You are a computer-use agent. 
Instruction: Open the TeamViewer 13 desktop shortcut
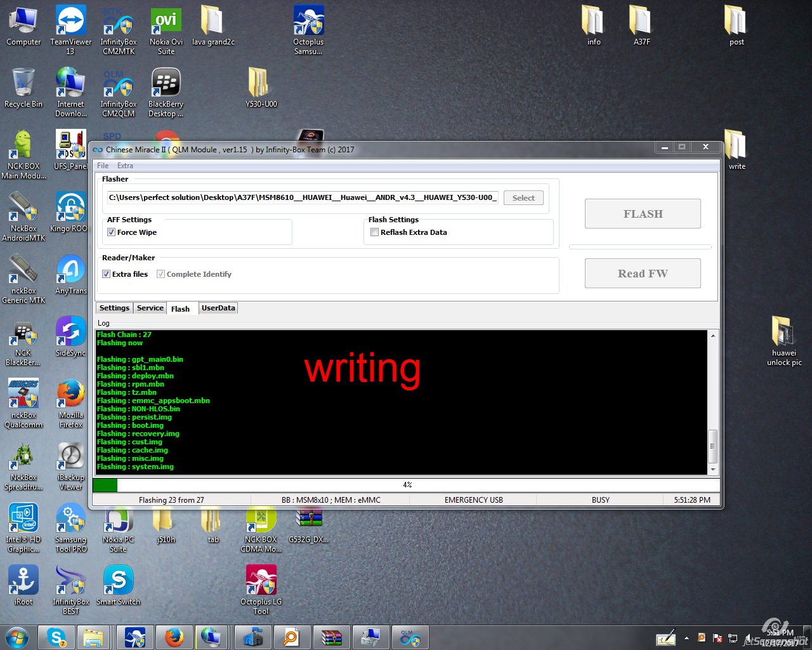pyautogui.click(x=70, y=30)
